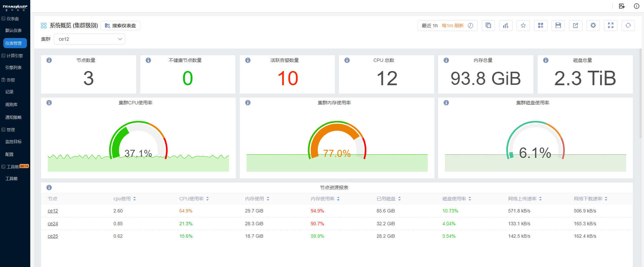
Task: Click the info icon on 磁盘总量 card
Action: 546,60
